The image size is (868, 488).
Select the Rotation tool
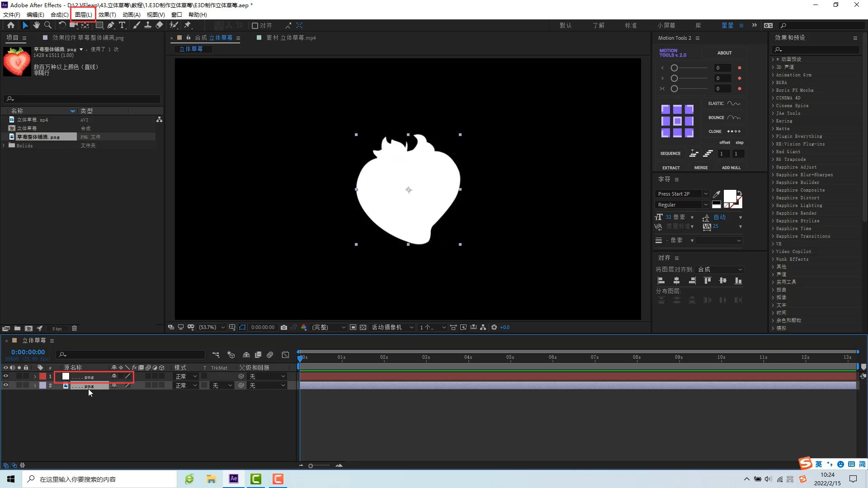coord(62,25)
